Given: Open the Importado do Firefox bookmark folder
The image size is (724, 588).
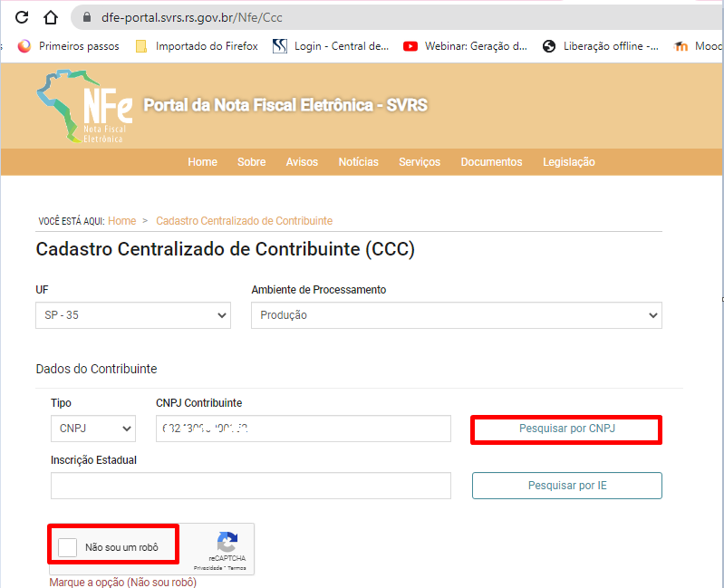Looking at the screenshot, I should pos(197,46).
